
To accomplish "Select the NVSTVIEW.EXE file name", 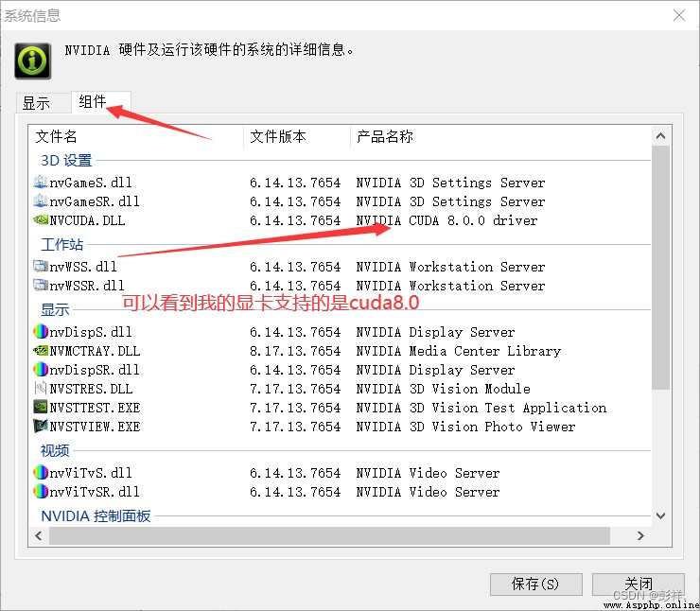I will point(96,428).
